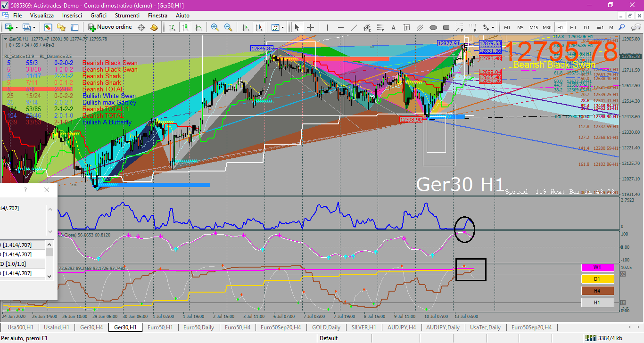
Task: Switch to the UsaTec,Daily chart tab
Action: click(485, 327)
